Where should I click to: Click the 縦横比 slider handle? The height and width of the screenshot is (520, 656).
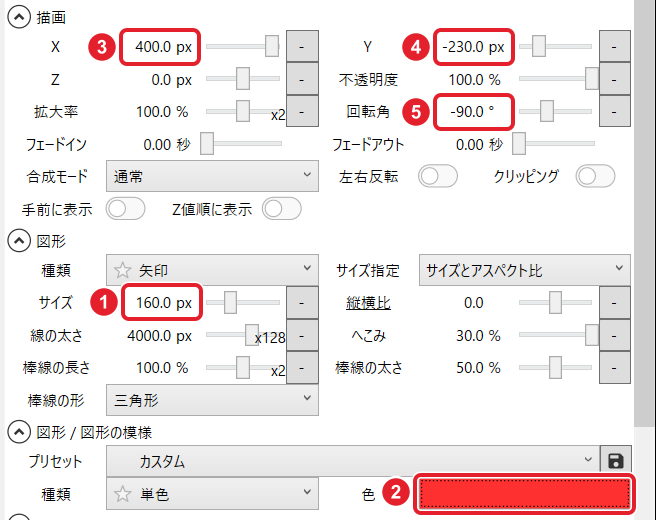click(x=555, y=302)
